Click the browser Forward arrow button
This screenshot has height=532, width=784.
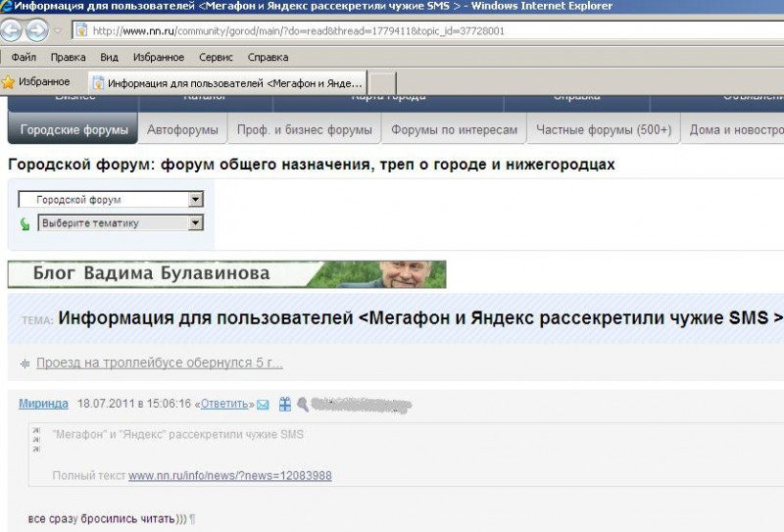pos(37,30)
